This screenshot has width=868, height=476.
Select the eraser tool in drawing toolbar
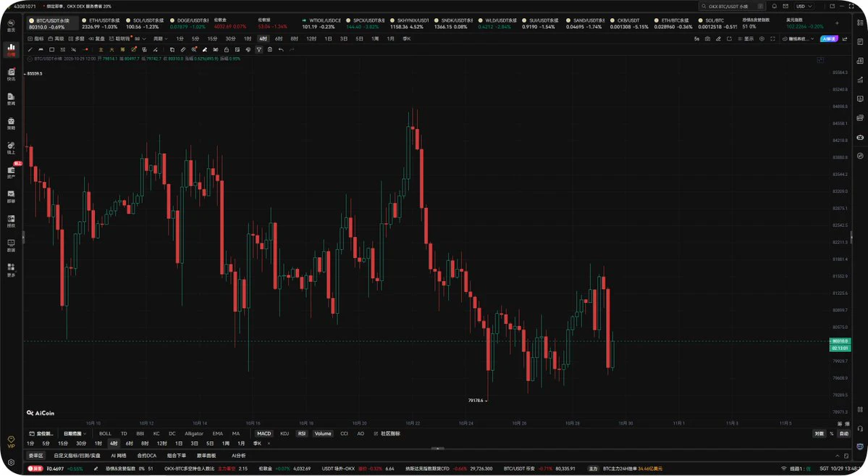tap(205, 50)
